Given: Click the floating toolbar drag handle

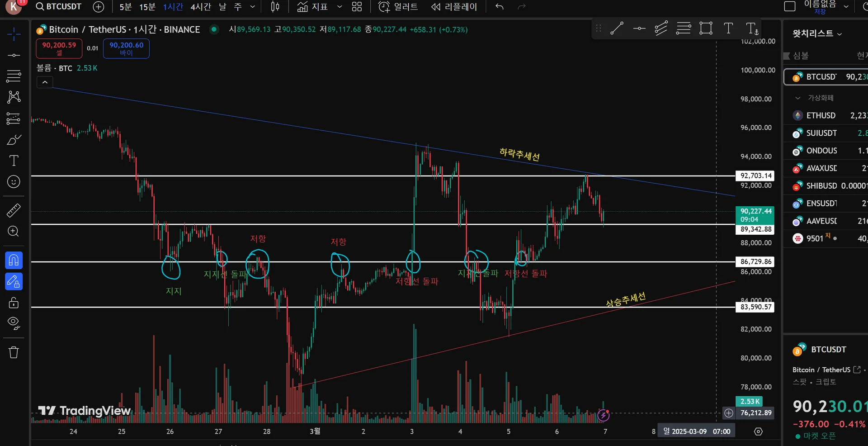Looking at the screenshot, I should [599, 28].
